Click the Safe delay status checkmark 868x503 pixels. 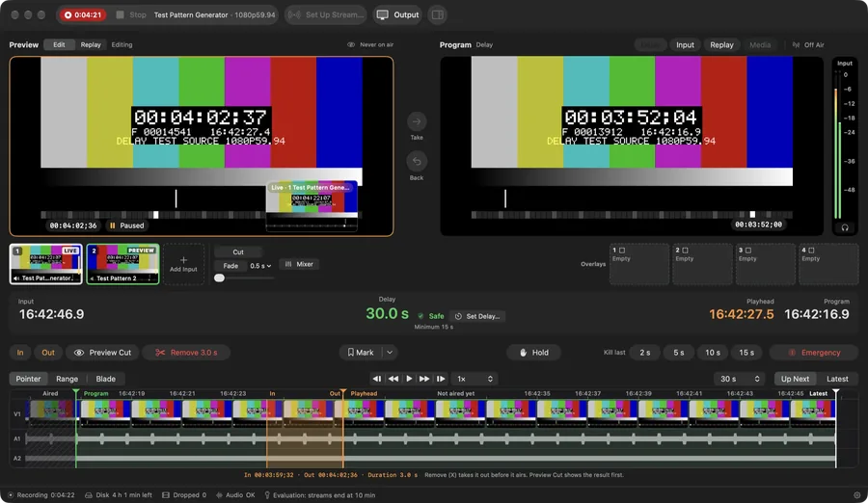420,316
